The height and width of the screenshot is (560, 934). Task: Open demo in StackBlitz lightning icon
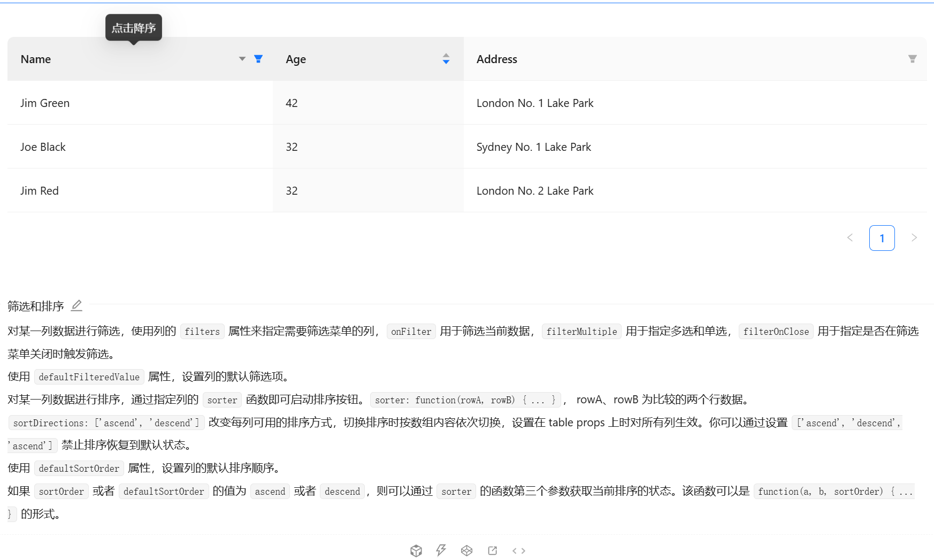pos(441,550)
